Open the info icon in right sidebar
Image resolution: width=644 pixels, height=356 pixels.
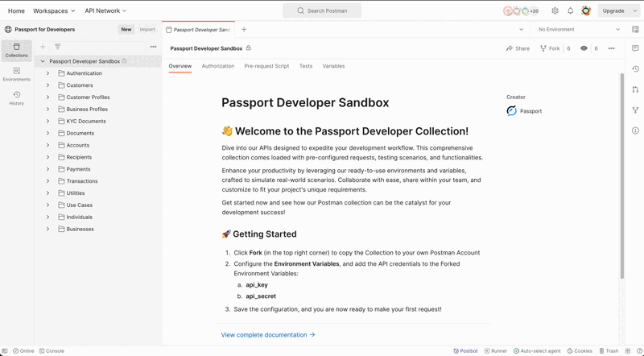635,130
